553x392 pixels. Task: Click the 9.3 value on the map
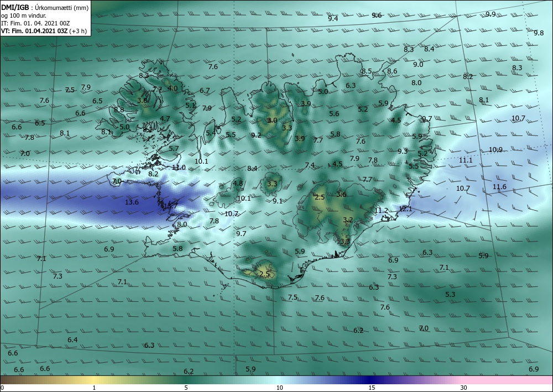pyautogui.click(x=403, y=151)
